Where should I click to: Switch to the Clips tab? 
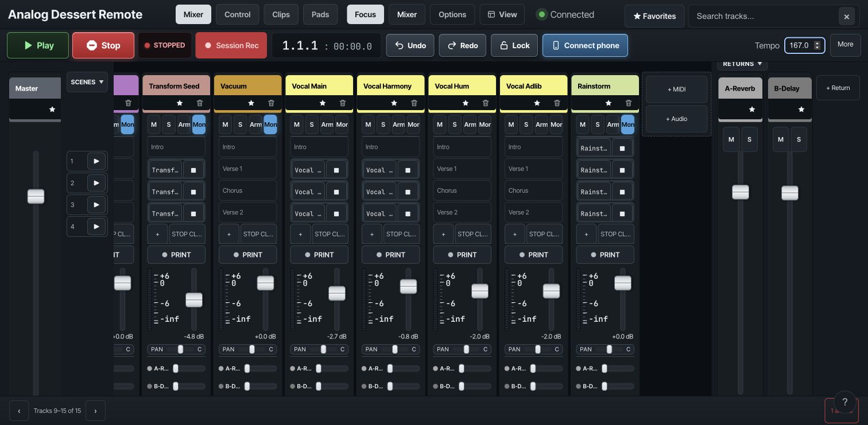click(x=281, y=14)
